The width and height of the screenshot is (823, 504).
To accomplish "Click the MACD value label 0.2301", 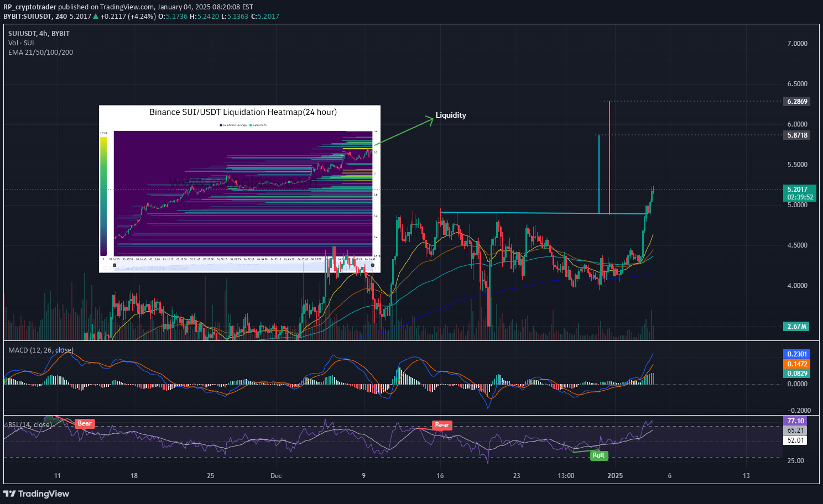I will coord(796,354).
